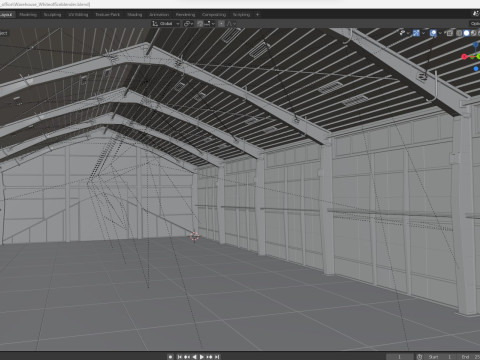This screenshot has width=480, height=360.
Task: Toggle auto keying record button
Action: pyautogui.click(x=170, y=357)
